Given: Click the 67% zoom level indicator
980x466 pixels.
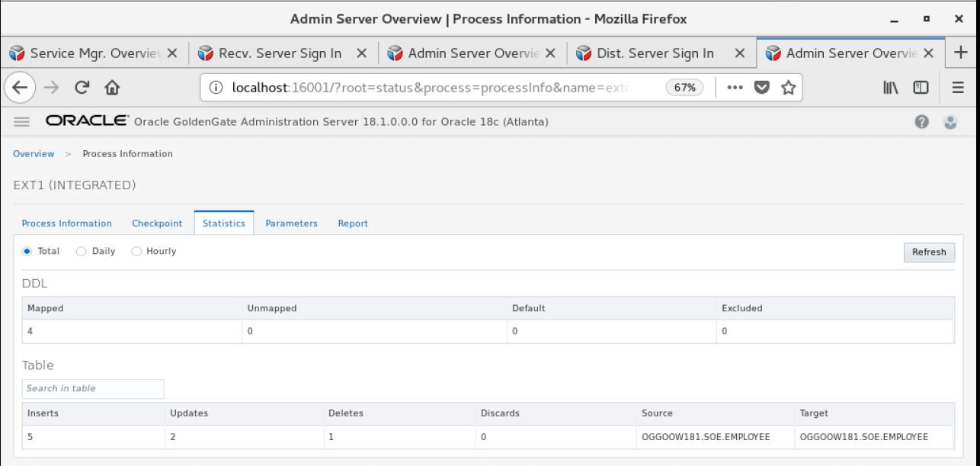Looking at the screenshot, I should [685, 87].
